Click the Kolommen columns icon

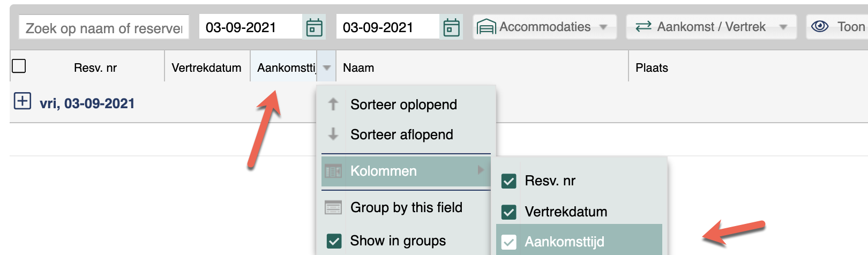pyautogui.click(x=333, y=171)
